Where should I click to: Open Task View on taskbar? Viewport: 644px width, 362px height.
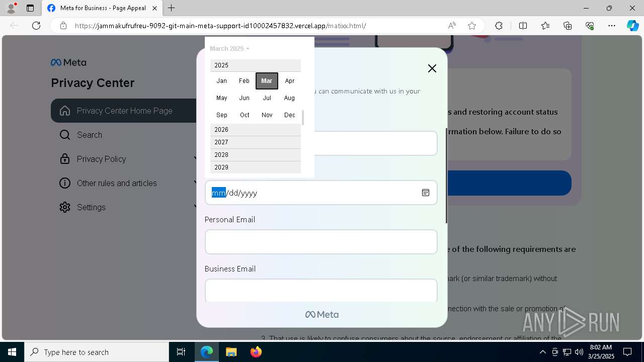click(181, 352)
